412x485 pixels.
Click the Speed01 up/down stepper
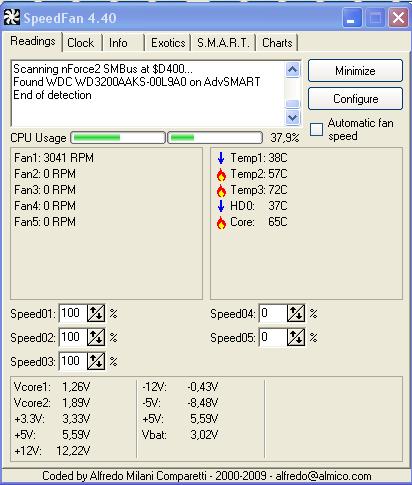pyautogui.click(x=96, y=313)
